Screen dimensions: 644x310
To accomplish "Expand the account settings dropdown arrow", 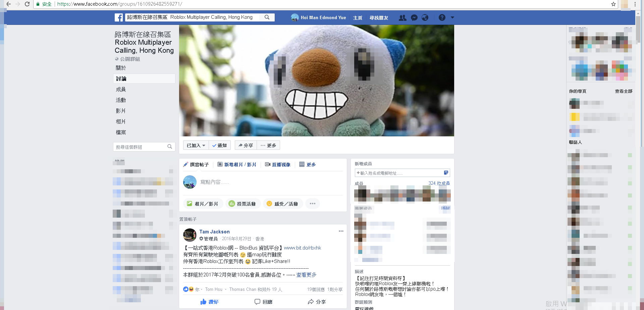I will 452,17.
